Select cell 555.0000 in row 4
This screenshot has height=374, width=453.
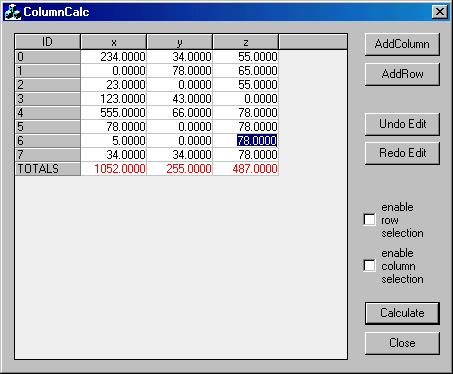(x=113, y=113)
